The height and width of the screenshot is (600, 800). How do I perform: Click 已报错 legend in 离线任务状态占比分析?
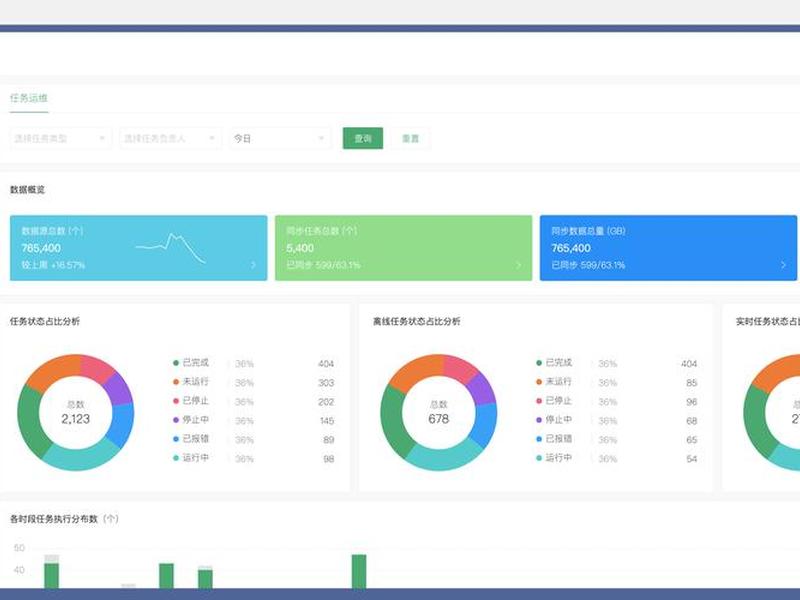point(554,439)
